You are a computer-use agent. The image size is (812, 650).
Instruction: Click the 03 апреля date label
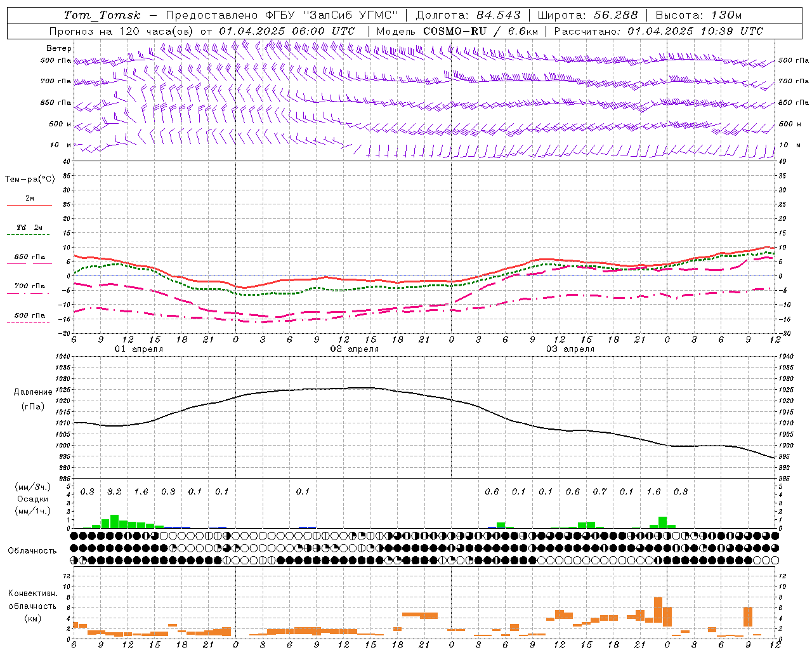(x=570, y=349)
